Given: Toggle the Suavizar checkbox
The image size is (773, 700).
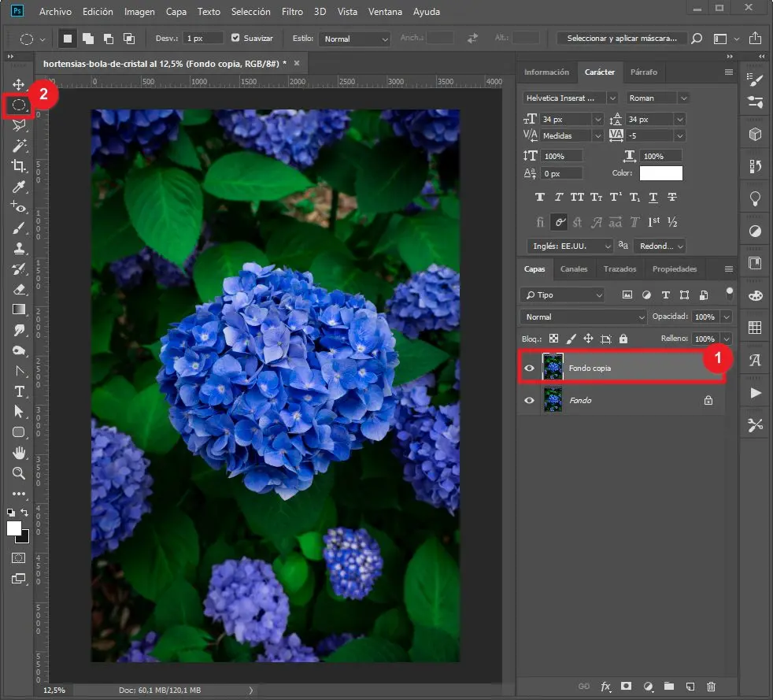Looking at the screenshot, I should 236,38.
